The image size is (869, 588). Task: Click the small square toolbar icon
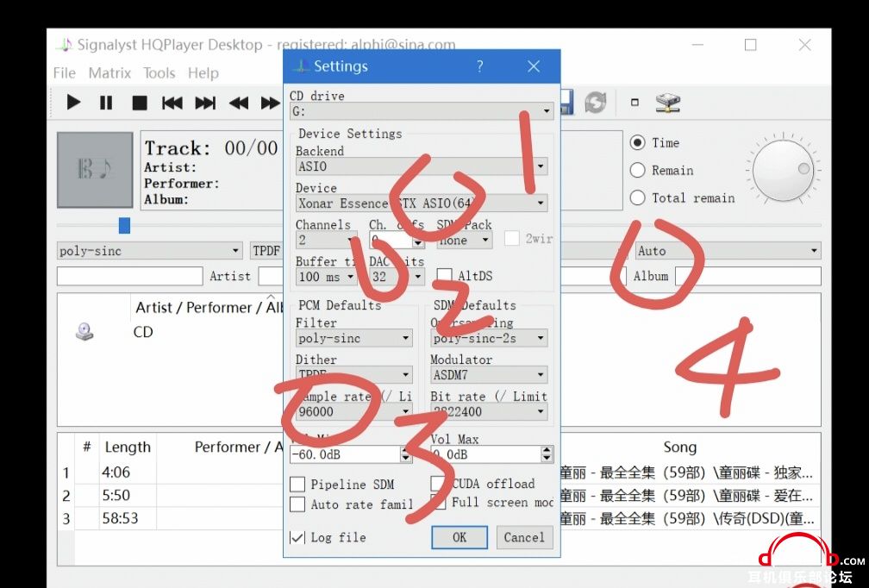pos(635,103)
